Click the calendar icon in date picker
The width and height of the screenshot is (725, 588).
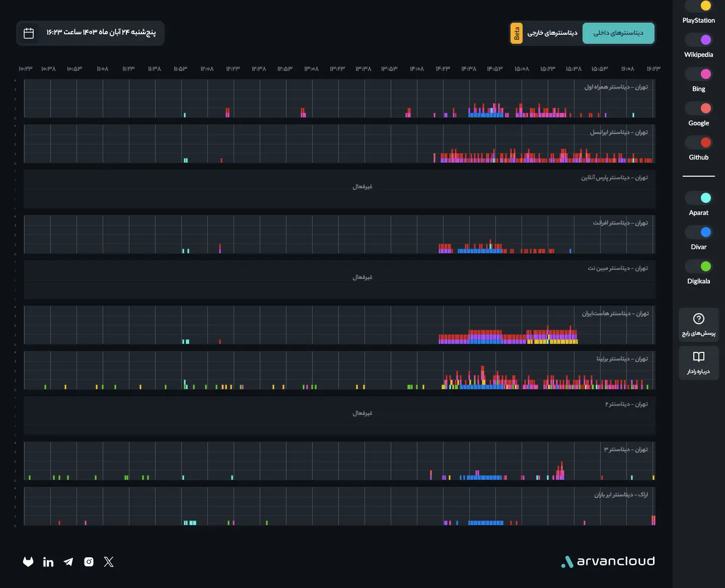tap(29, 33)
